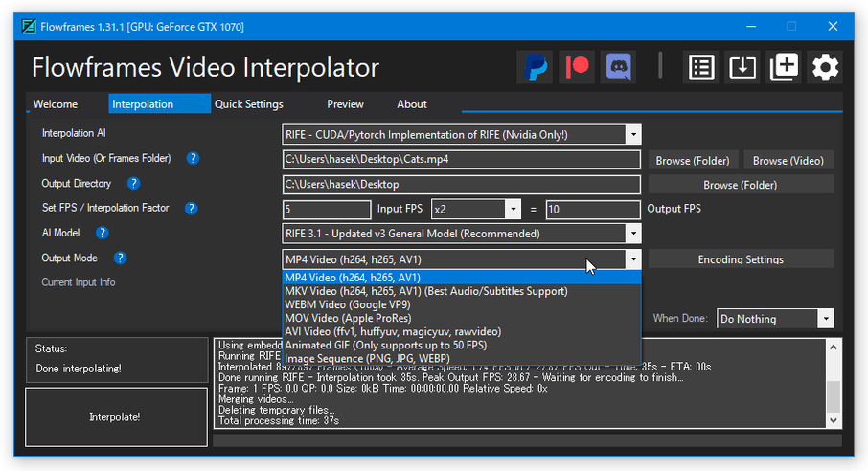The image size is (868, 471).
Task: Open Encoding Settings
Action: (x=741, y=259)
